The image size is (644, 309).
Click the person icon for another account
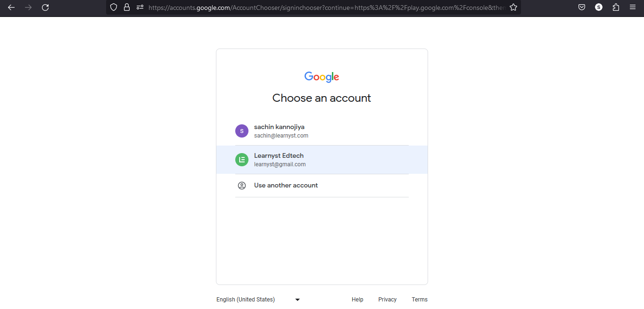[x=242, y=186]
